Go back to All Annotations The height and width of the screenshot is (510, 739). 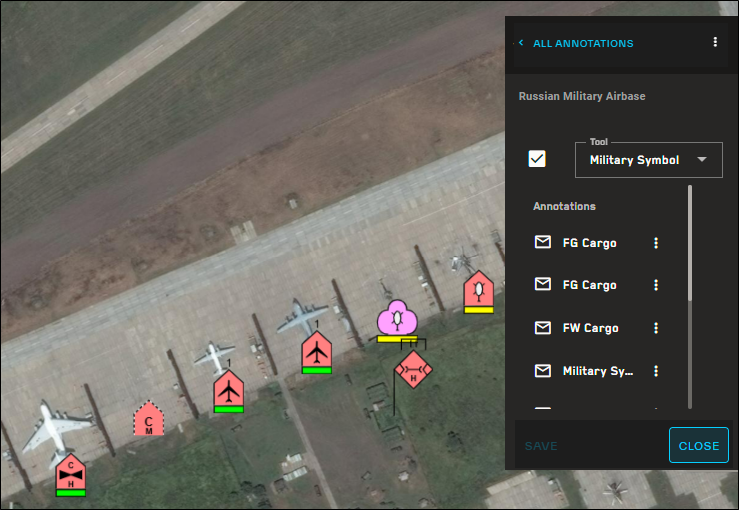[x=576, y=44]
